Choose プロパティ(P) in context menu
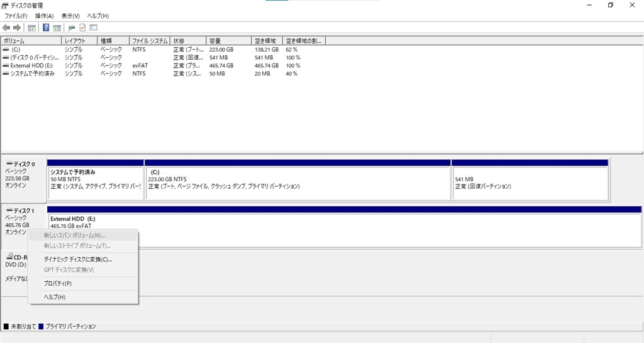The width and height of the screenshot is (644, 343). point(83,283)
